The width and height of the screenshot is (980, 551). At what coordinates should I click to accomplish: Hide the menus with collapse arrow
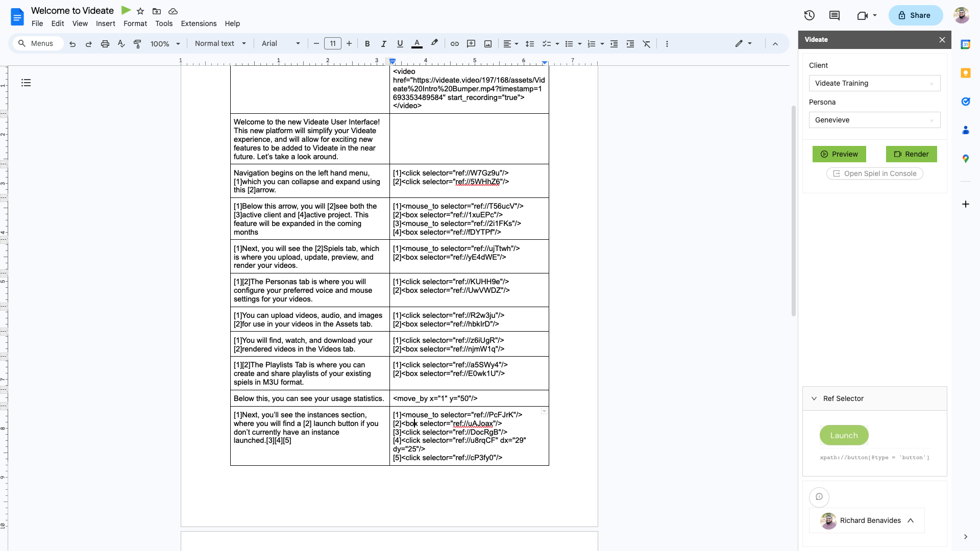click(775, 44)
